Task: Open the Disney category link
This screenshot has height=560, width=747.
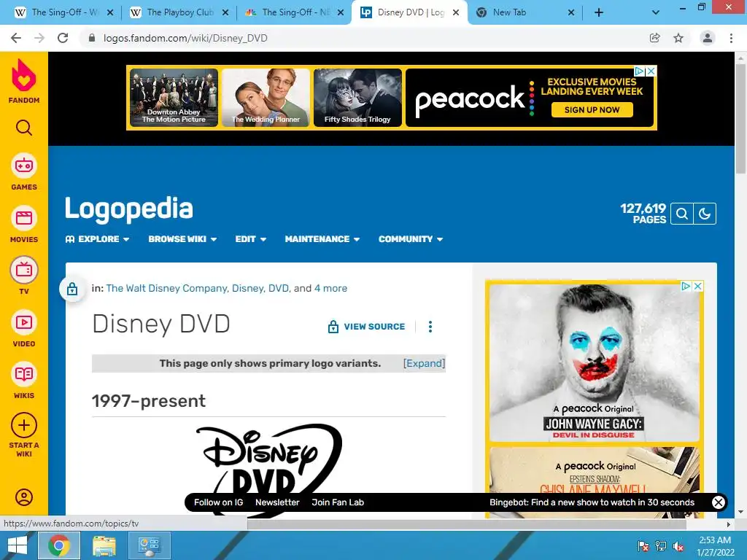Action: [x=248, y=289]
